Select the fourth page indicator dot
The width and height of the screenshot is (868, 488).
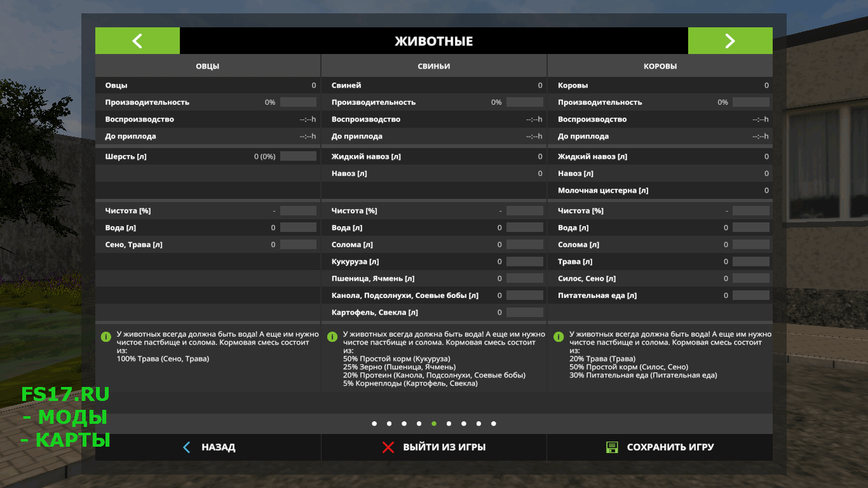419,423
